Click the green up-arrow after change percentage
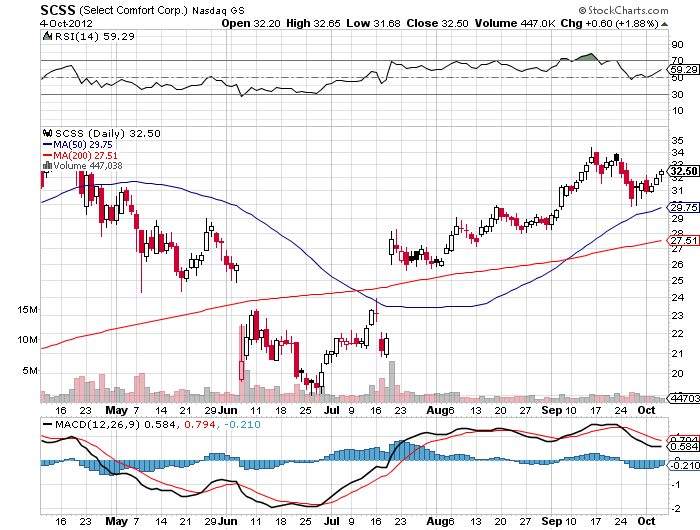The height and width of the screenshot is (530, 700). [x=664, y=24]
